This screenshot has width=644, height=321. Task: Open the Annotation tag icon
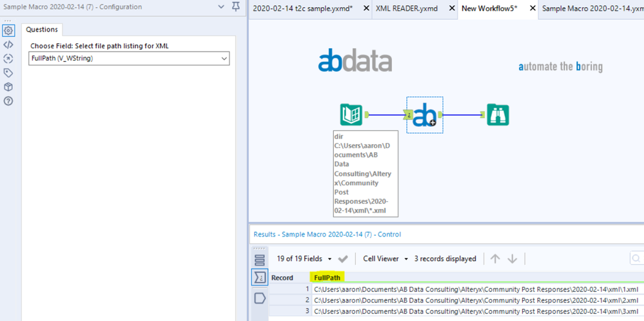click(8, 73)
